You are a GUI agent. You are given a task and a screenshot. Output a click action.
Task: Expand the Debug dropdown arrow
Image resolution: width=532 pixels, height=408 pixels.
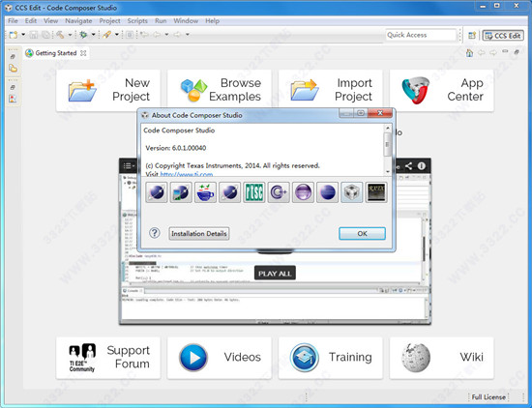[93, 35]
